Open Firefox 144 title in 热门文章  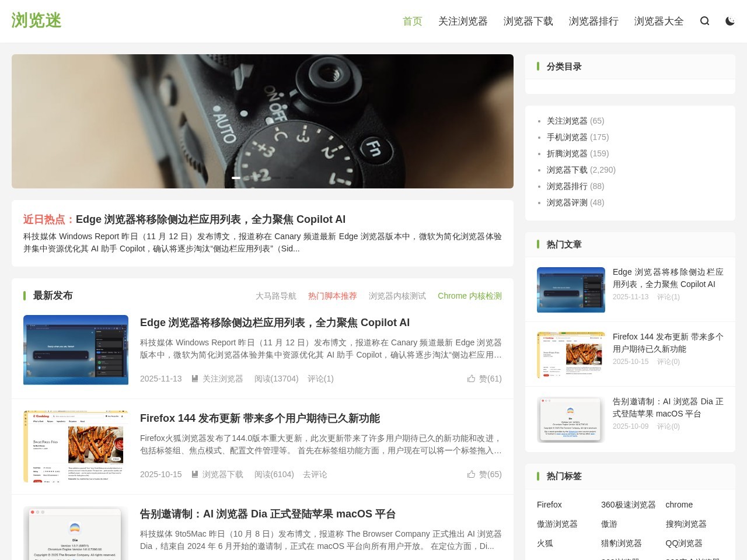[x=668, y=343]
